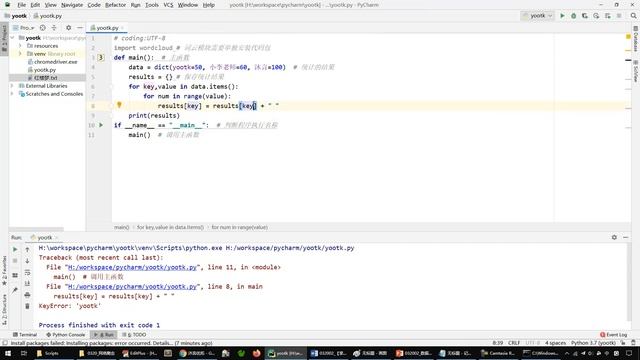Open the File menu
The width and height of the screenshot is (640, 360).
coord(22,5)
